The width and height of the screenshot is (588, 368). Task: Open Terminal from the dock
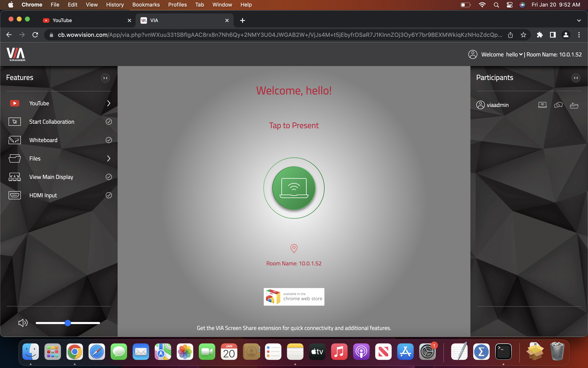tap(503, 351)
